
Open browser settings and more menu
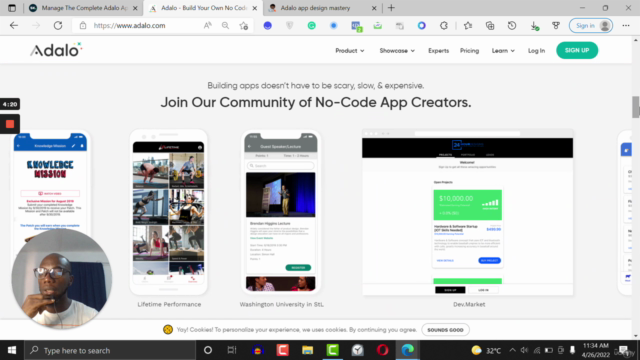pyautogui.click(x=626, y=25)
